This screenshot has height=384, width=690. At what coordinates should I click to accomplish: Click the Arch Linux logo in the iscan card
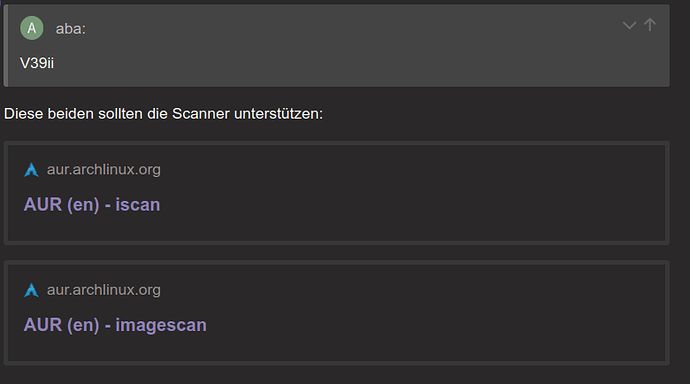click(31, 170)
